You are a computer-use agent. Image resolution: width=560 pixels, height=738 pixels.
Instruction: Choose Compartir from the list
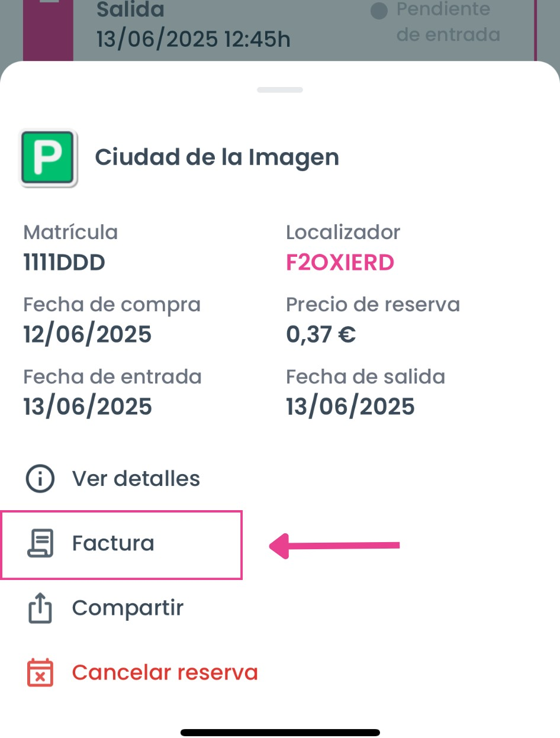[127, 608]
